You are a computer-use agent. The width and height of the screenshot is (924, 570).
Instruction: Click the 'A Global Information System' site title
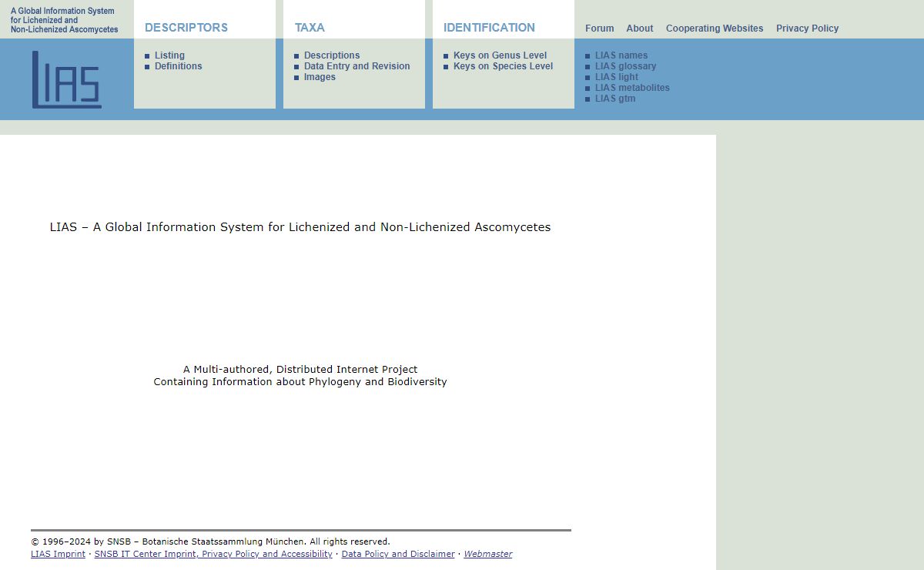coord(65,21)
